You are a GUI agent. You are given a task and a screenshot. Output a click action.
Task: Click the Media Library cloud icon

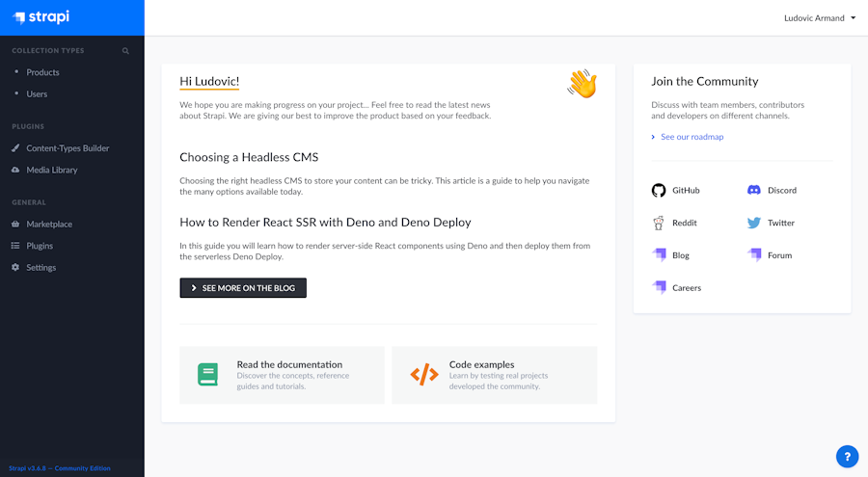[15, 170]
